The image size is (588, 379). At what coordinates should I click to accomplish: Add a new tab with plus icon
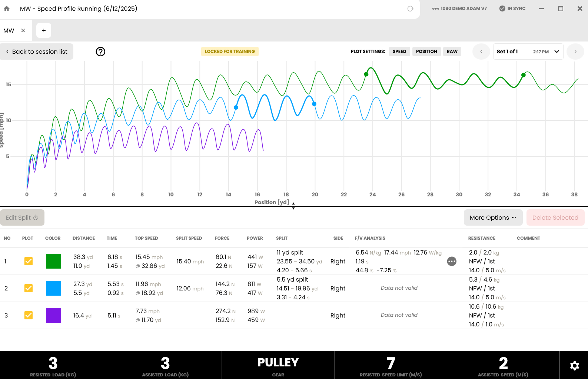[44, 30]
